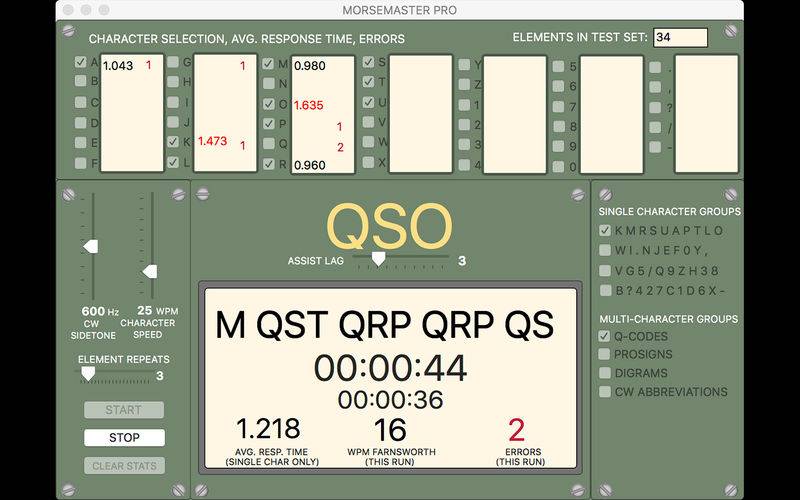Enable the letter I checkbox

pos(173,102)
